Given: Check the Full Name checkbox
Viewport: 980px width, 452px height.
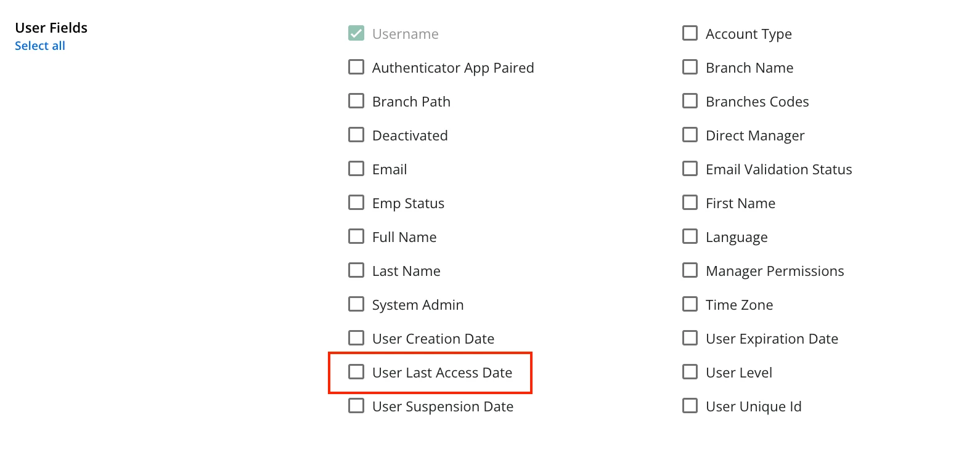Looking at the screenshot, I should point(356,236).
